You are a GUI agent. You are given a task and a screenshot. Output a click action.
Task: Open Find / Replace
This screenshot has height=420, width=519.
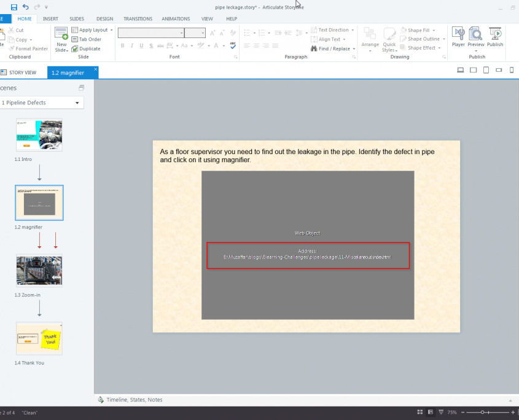coord(330,49)
